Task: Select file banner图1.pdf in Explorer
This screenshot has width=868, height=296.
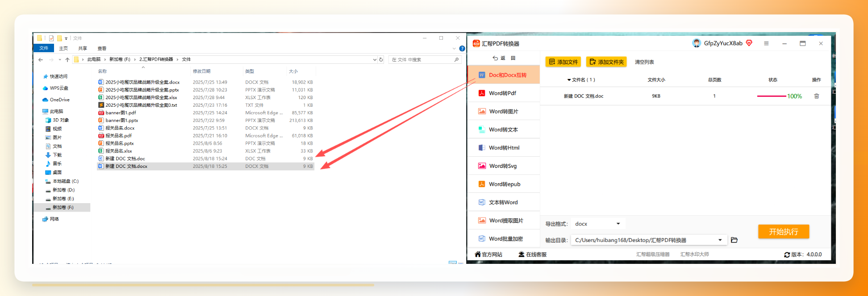Action: (x=117, y=113)
